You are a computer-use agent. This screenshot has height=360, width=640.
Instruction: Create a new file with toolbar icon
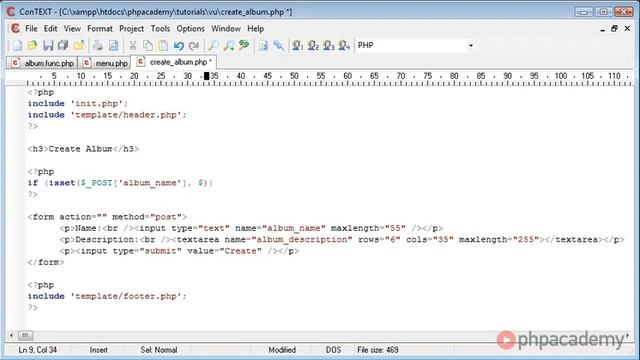tap(17, 45)
